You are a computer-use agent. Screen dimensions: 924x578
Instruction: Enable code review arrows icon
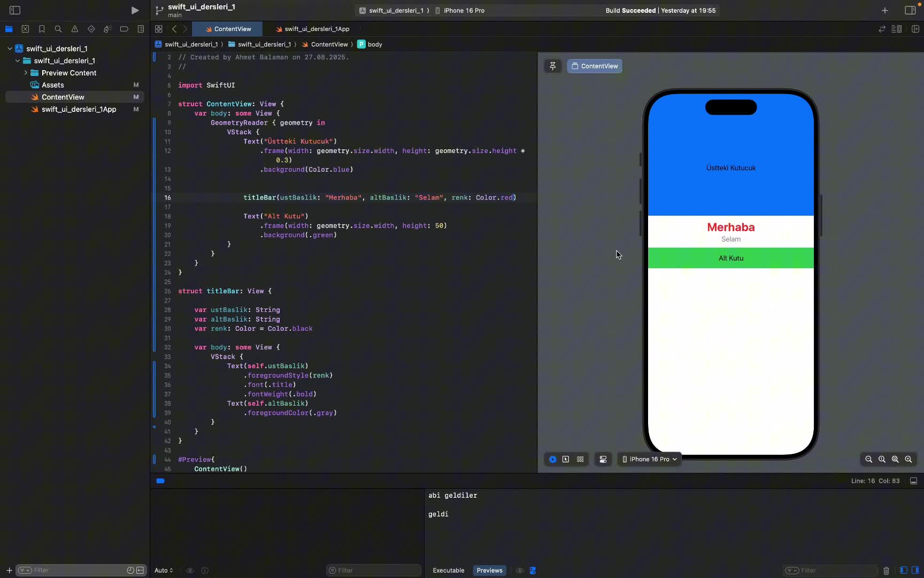tap(882, 29)
